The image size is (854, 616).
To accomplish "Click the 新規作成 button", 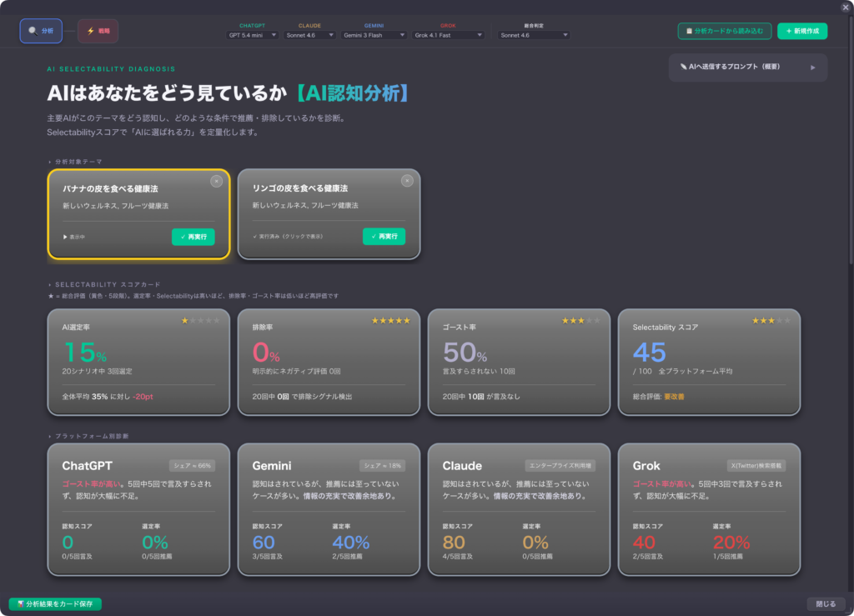I will point(802,31).
